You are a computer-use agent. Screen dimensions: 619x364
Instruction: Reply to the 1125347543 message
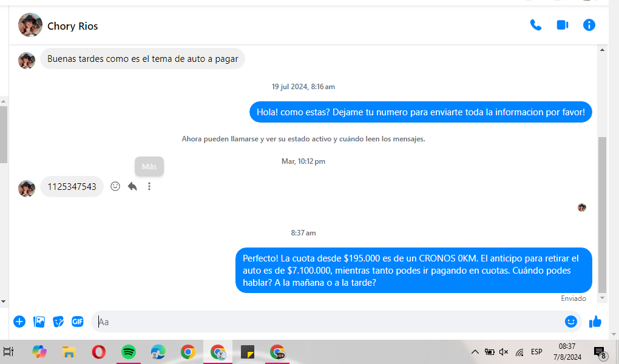pyautogui.click(x=132, y=186)
